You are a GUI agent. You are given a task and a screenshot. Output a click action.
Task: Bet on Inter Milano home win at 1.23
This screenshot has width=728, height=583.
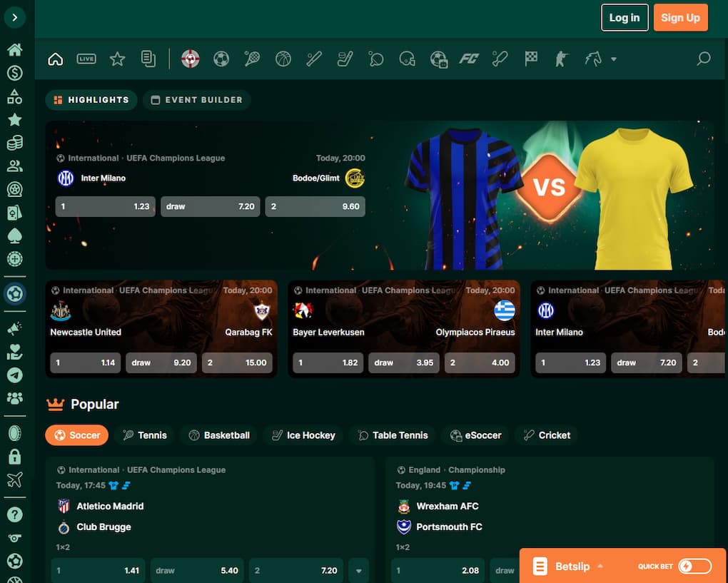[x=105, y=206]
